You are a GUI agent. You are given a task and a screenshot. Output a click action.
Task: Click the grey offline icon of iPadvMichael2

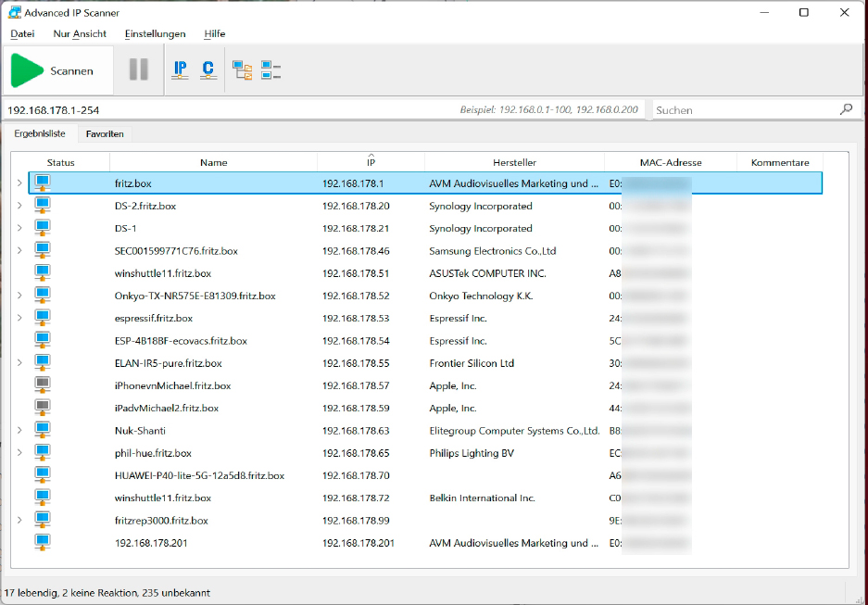pyautogui.click(x=43, y=408)
